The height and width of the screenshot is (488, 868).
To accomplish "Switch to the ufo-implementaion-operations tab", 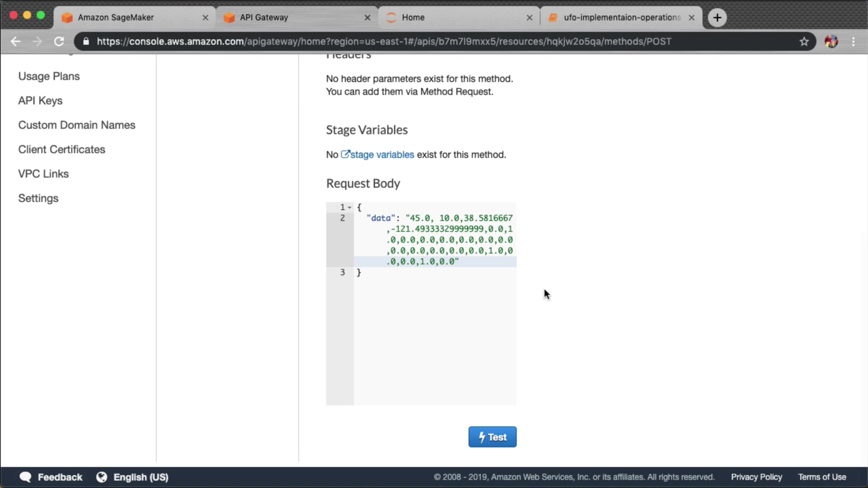I will point(621,18).
